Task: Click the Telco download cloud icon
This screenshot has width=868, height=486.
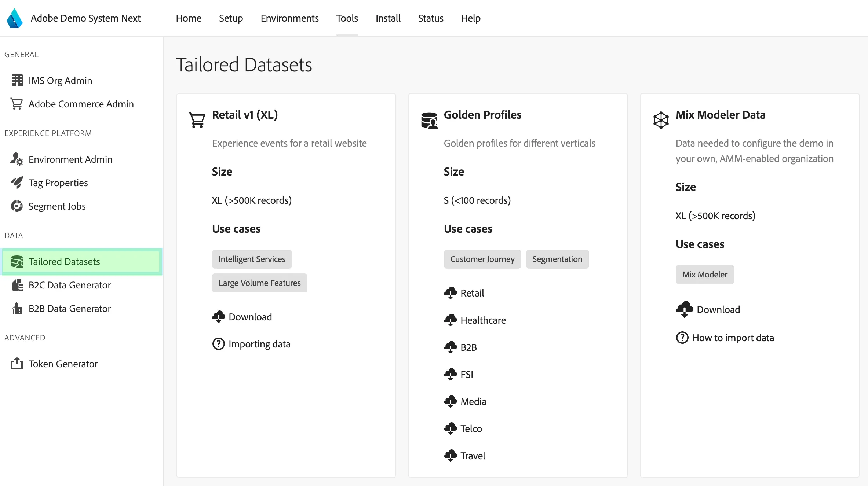Action: pyautogui.click(x=451, y=428)
